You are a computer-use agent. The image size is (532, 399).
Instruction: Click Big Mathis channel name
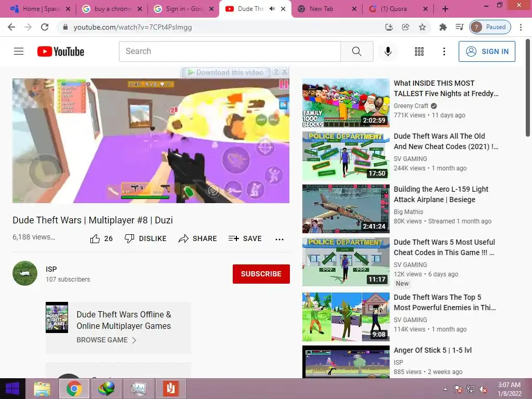pyautogui.click(x=408, y=212)
